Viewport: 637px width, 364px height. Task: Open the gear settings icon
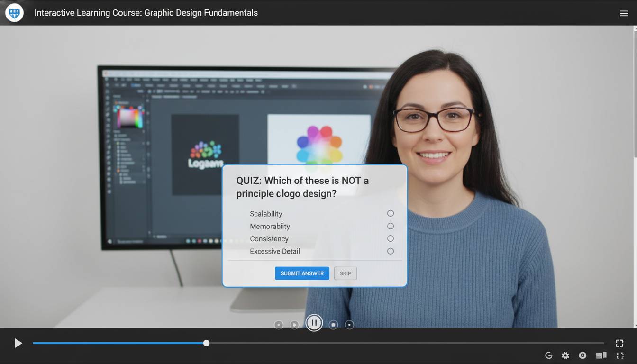(x=565, y=355)
